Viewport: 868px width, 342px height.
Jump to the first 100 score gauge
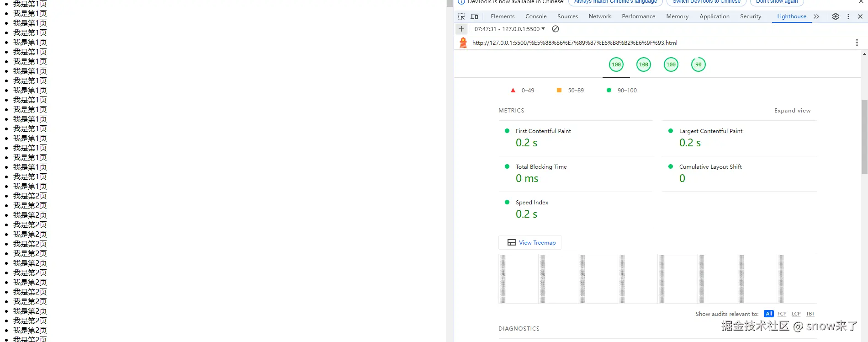[x=616, y=64]
